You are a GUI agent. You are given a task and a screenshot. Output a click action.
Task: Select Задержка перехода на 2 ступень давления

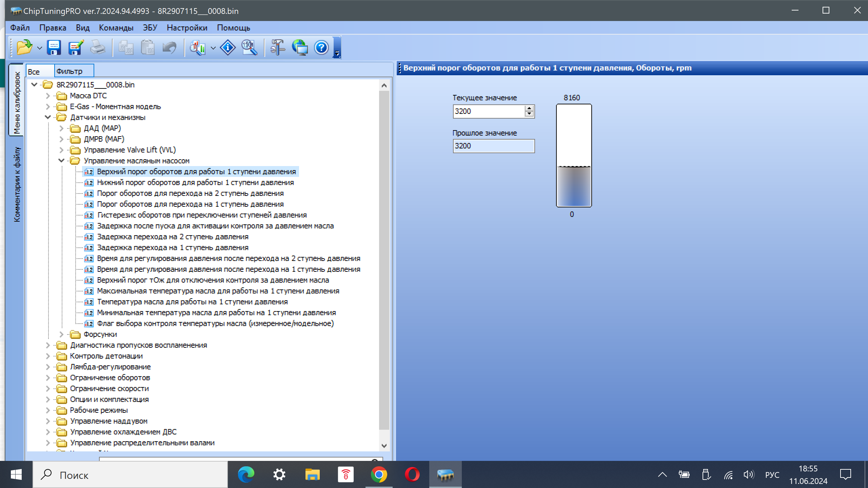pos(173,237)
